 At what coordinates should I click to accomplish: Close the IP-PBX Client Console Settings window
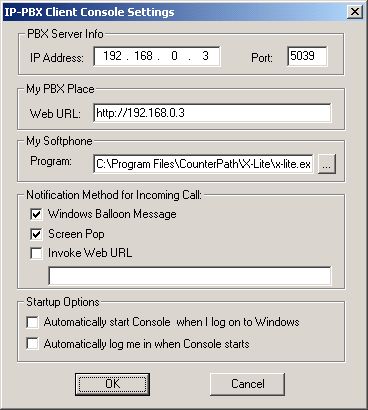(x=355, y=12)
